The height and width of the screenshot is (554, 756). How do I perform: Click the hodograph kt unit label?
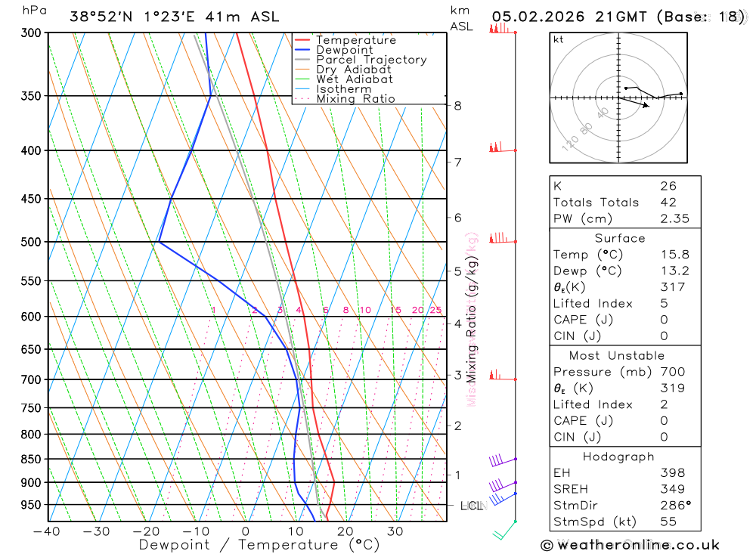(x=559, y=39)
